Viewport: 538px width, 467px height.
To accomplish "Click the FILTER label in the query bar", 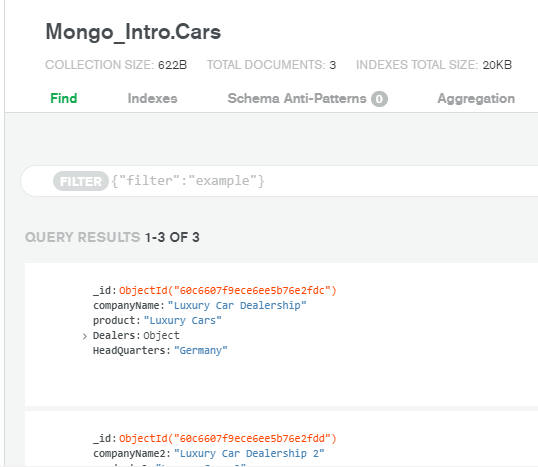I will pyautogui.click(x=81, y=181).
